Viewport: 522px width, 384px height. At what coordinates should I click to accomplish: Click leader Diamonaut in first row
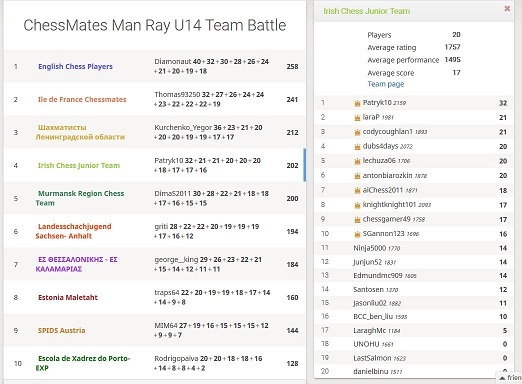173,61
